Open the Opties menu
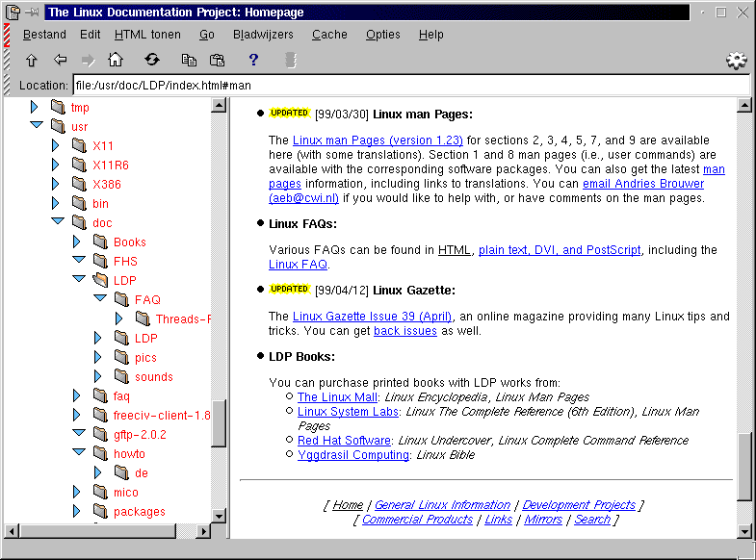This screenshot has height=560, width=756. (x=383, y=35)
